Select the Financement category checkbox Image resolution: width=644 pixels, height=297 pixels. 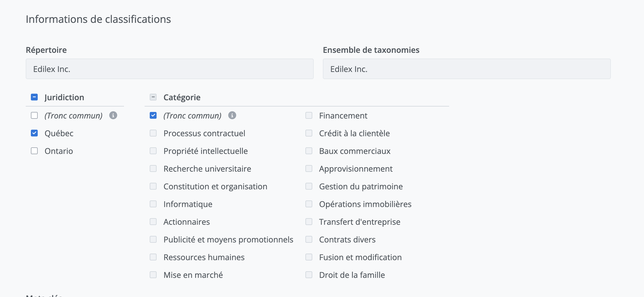coord(309,115)
